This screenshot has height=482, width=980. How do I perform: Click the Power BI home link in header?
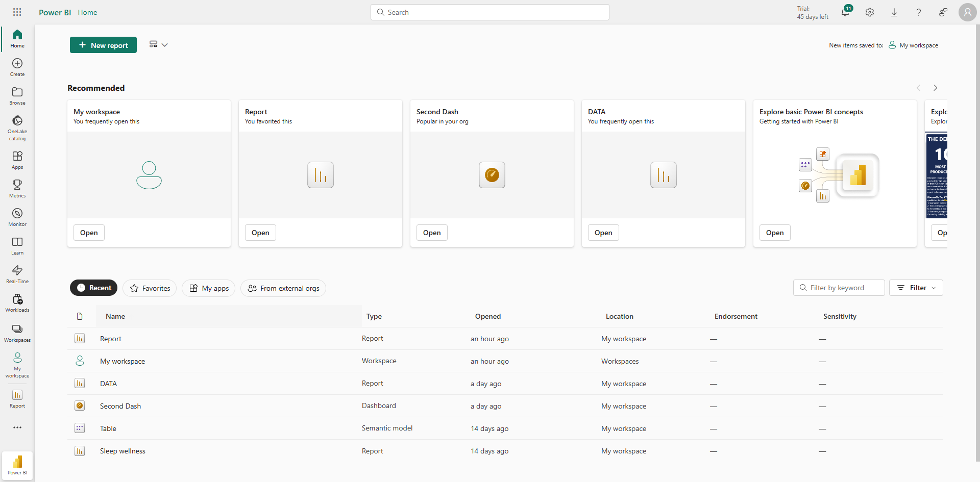tap(55, 12)
